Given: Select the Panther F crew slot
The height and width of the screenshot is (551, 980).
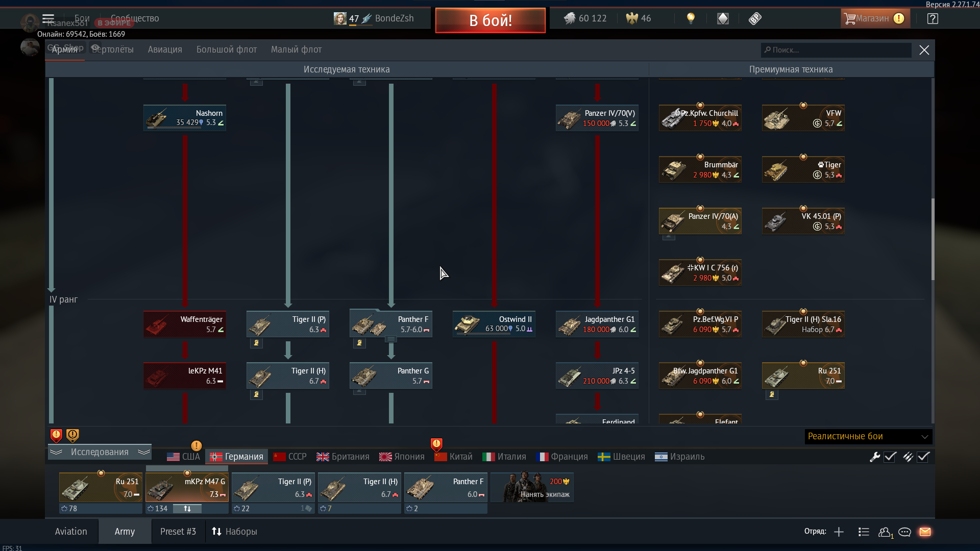Looking at the screenshot, I should (x=446, y=488).
